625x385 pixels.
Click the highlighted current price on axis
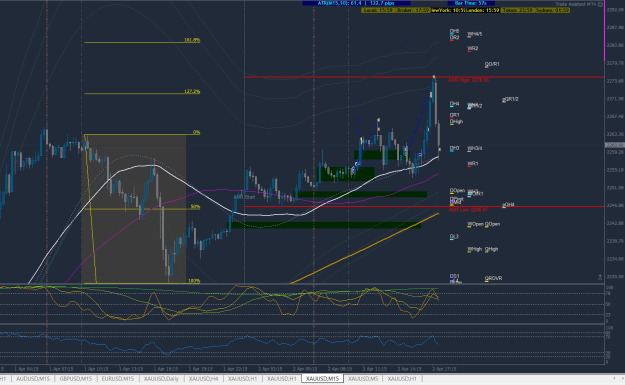615,145
